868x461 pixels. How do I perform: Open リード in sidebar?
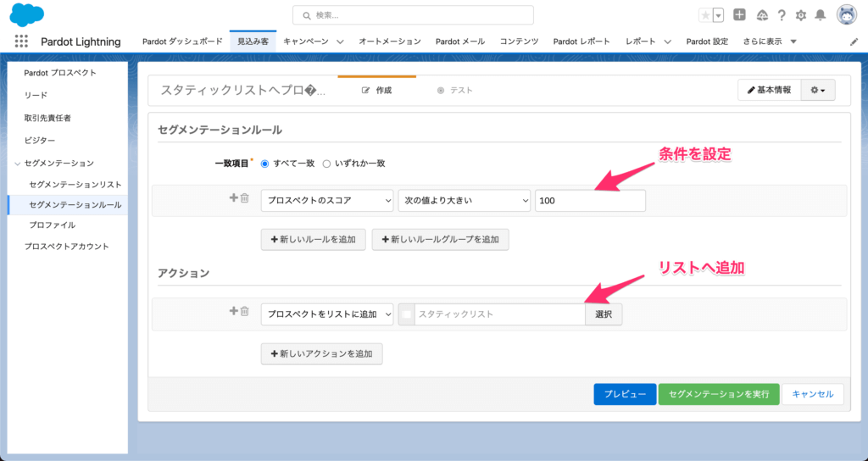[36, 96]
